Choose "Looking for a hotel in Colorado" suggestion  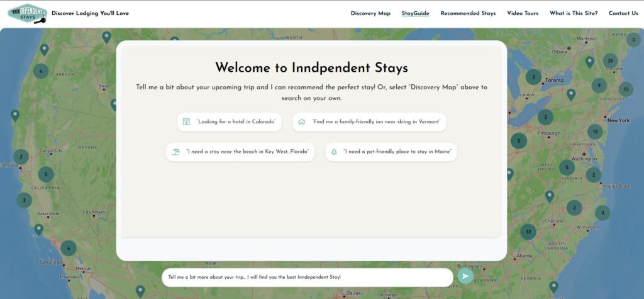click(x=229, y=122)
